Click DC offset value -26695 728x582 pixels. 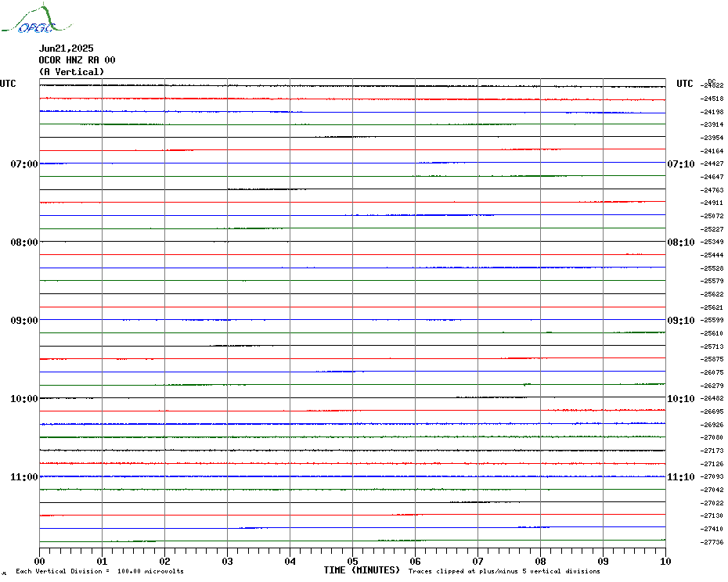click(x=712, y=411)
